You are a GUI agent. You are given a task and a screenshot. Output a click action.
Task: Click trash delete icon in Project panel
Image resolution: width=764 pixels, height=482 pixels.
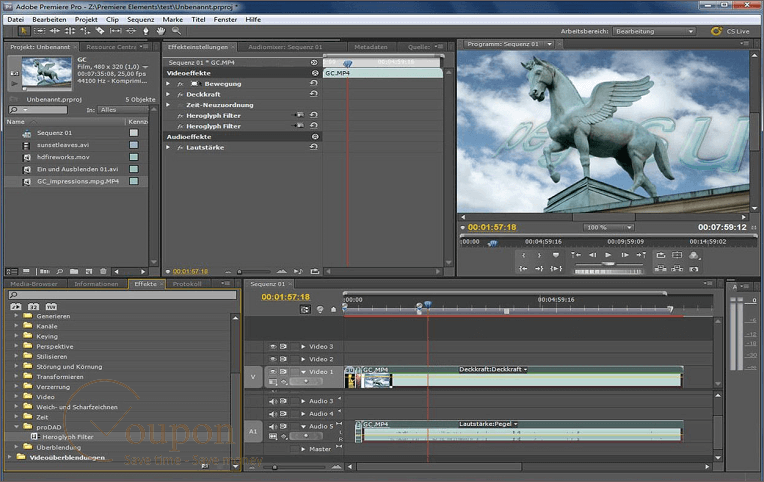pyautogui.click(x=103, y=271)
